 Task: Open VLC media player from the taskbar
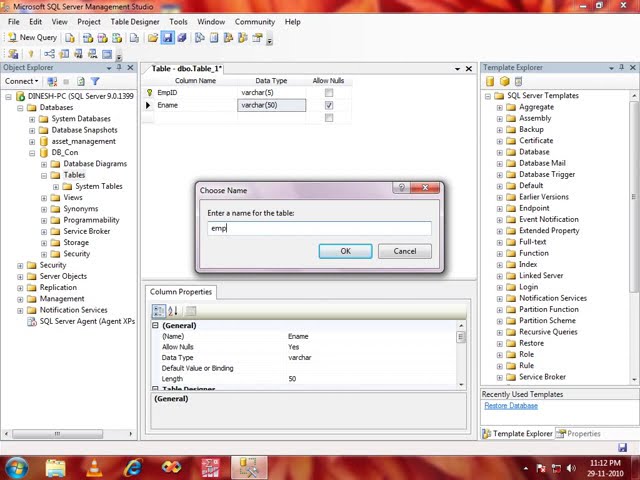tap(94, 467)
